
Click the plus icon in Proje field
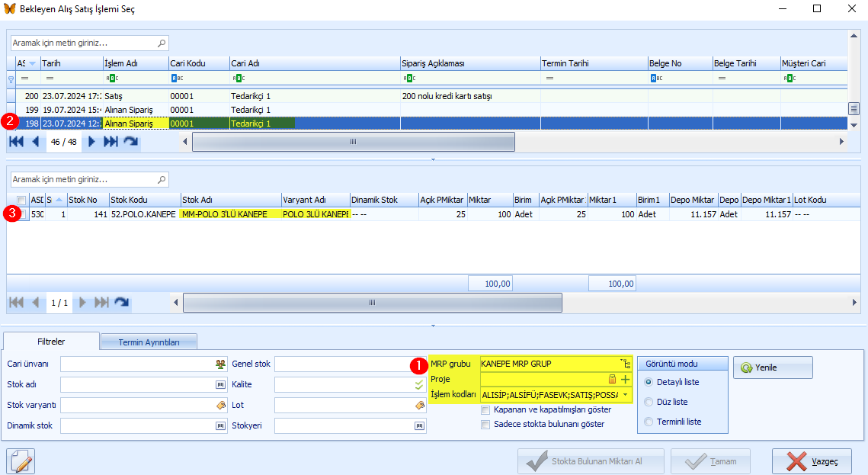626,379
